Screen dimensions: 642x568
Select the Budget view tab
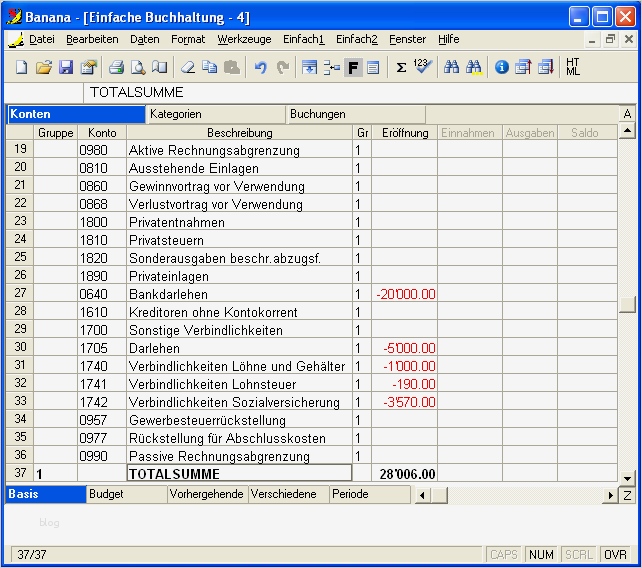107,494
